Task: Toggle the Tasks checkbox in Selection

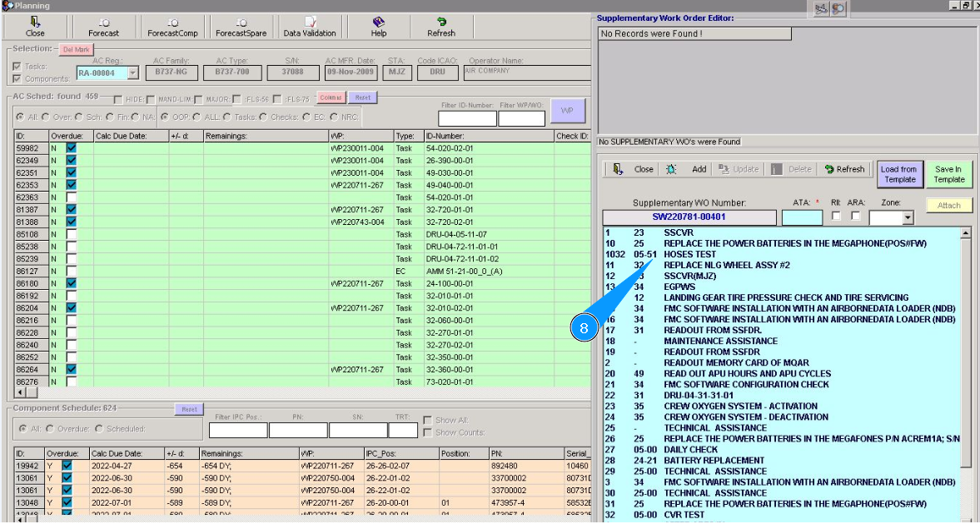Action: pyautogui.click(x=17, y=67)
